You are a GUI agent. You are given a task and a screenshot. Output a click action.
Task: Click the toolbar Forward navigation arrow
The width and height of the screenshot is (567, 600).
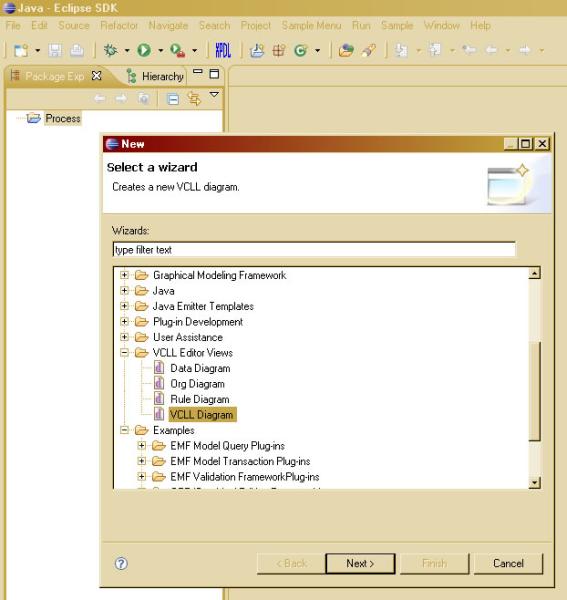tap(525, 50)
